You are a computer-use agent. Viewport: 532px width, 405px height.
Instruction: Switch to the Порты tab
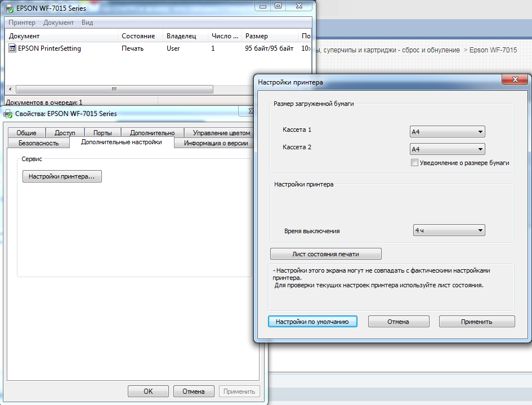pos(102,133)
